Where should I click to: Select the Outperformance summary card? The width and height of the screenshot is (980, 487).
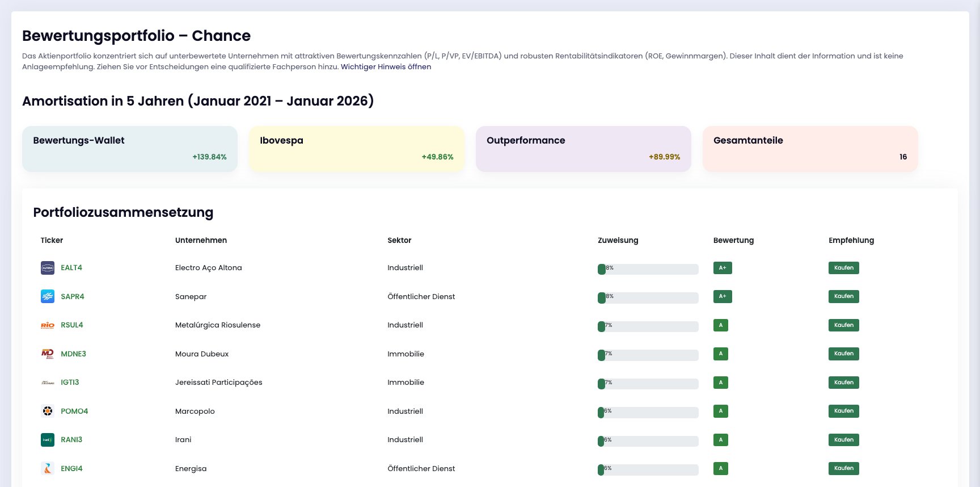pyautogui.click(x=584, y=149)
